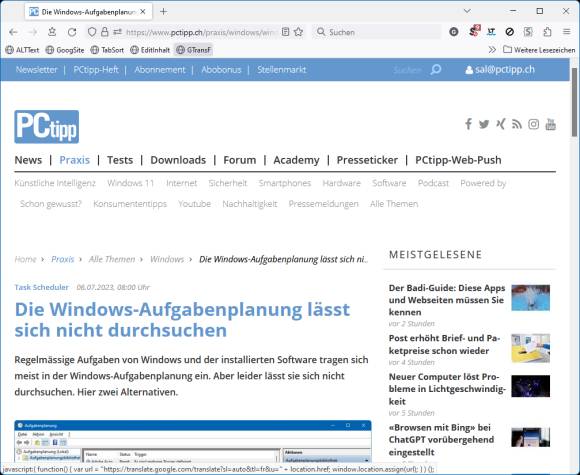Image resolution: width=580 pixels, height=475 pixels.
Task: Click the article's Aufgabenplanung screenshot image
Action: pos(193,441)
